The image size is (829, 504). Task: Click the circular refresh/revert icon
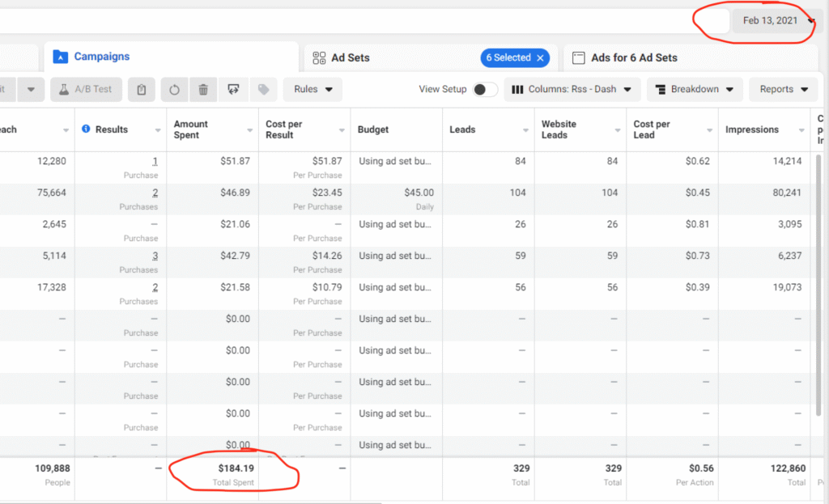(174, 89)
